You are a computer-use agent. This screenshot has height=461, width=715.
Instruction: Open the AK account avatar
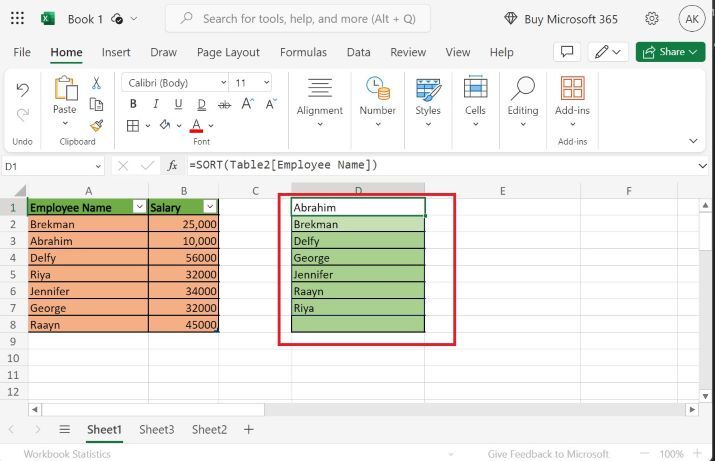click(x=691, y=19)
